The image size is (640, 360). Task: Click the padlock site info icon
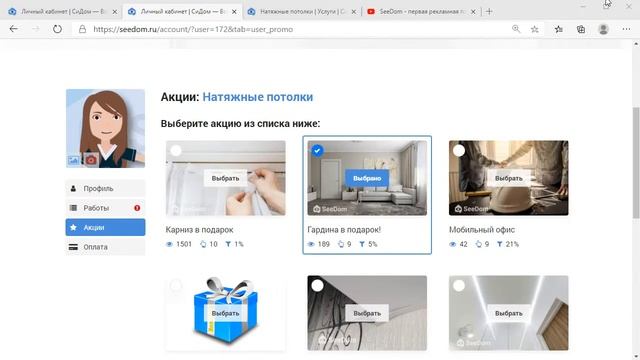click(82, 29)
